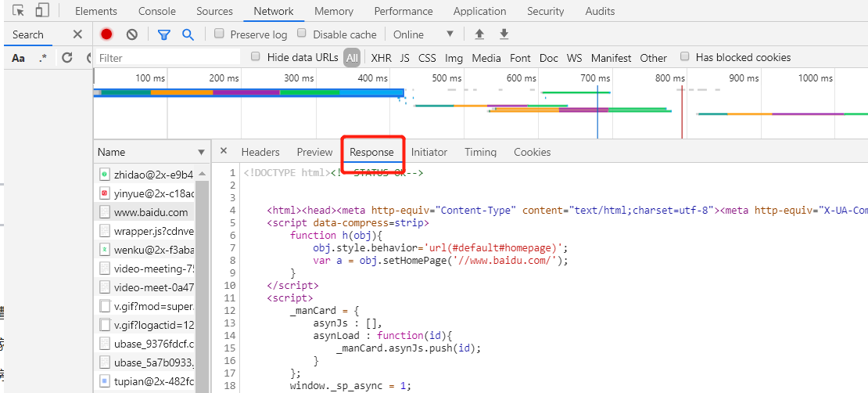Select v.gif?mod=super request row
This screenshot has height=393, width=868.
tap(145, 306)
